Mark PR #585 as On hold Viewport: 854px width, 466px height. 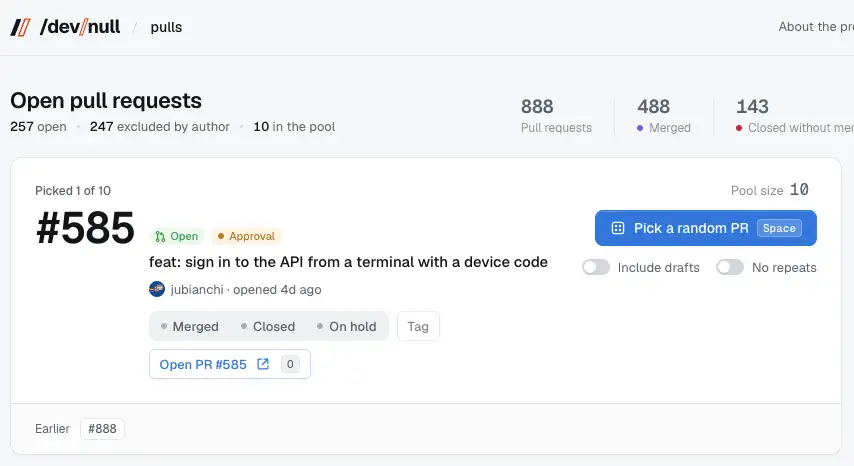(x=346, y=327)
